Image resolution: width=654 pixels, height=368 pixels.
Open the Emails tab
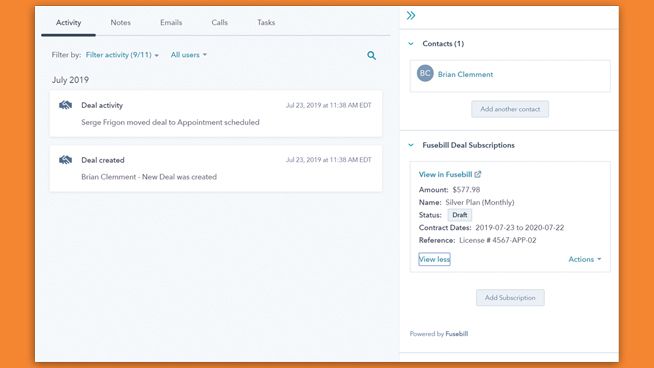[171, 23]
